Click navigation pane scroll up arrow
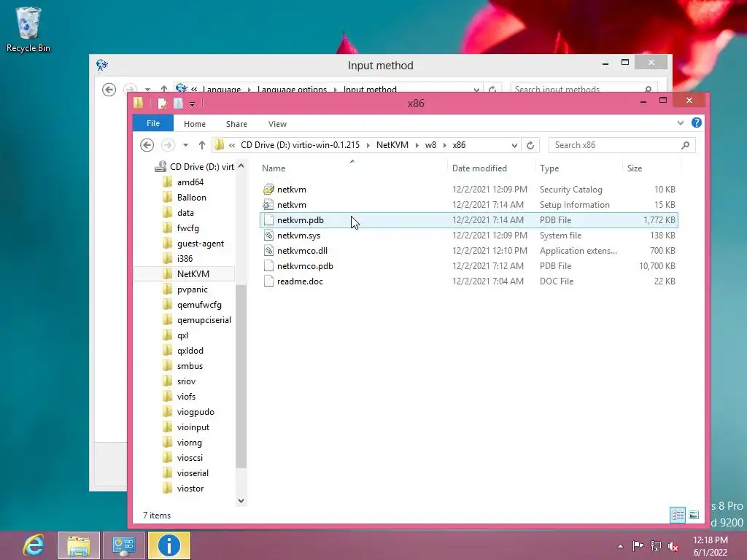 pos(241,166)
